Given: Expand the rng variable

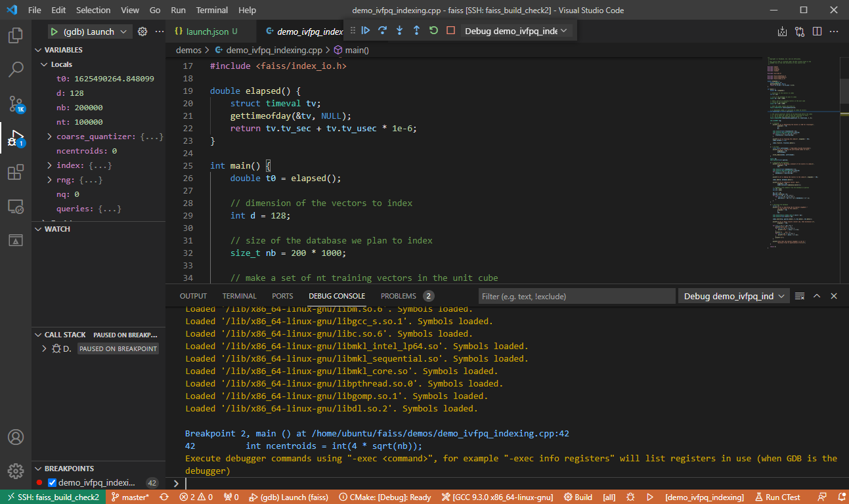Looking at the screenshot, I should point(50,180).
